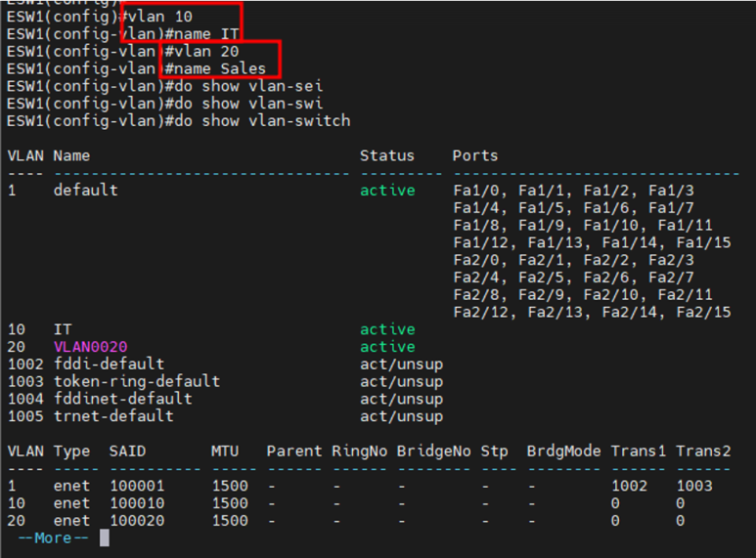Image resolution: width=756 pixels, height=558 pixels.
Task: Click the Ports column header
Action: [x=474, y=155]
